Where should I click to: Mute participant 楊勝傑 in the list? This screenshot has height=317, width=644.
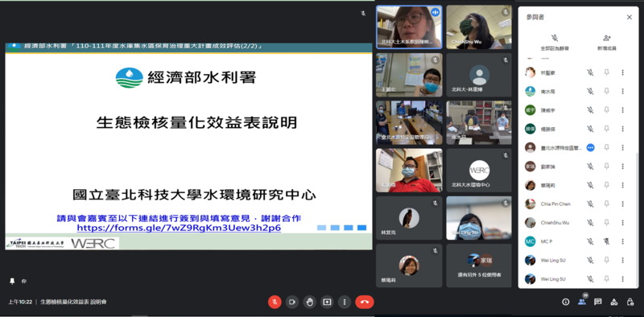pyautogui.click(x=590, y=129)
